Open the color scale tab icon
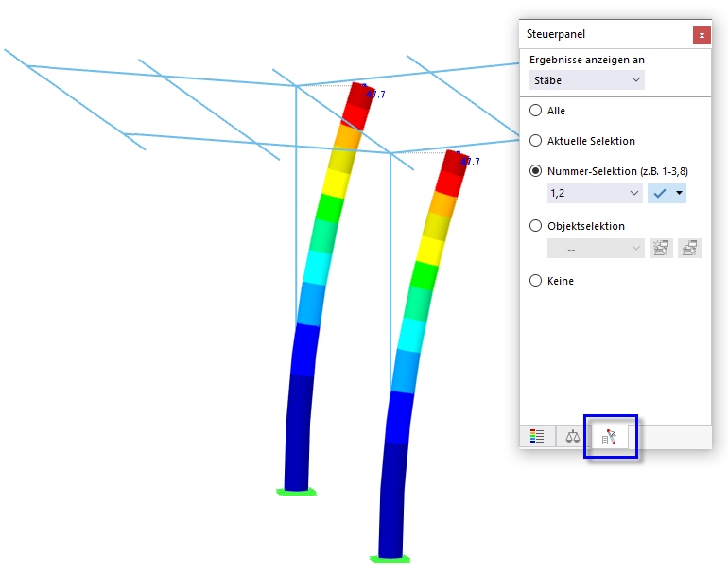728x574 pixels. (x=537, y=436)
